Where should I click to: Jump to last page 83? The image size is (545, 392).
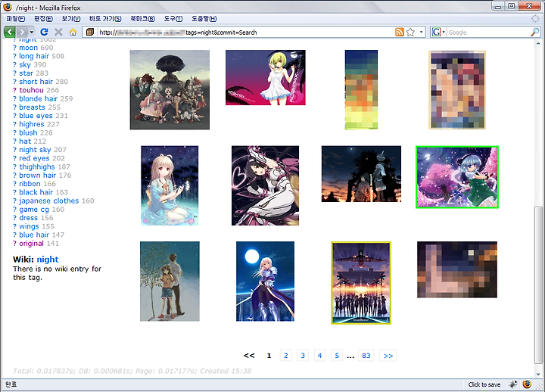tap(366, 356)
